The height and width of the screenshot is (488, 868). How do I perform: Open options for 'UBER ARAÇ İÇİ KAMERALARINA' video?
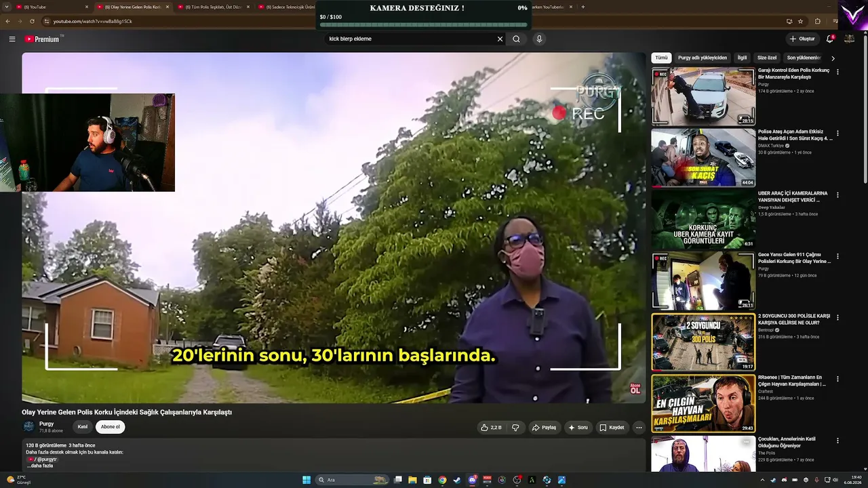click(x=837, y=195)
